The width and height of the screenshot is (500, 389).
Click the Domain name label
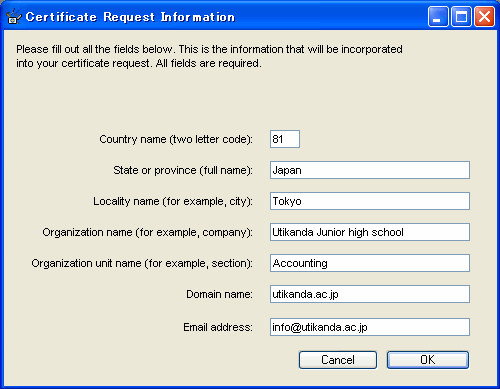(219, 294)
